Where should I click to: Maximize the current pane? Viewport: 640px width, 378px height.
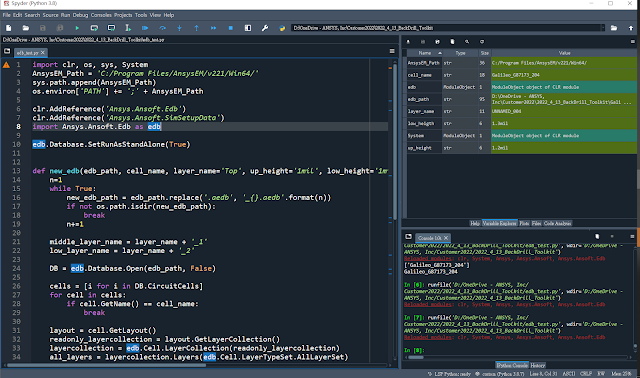[248, 28]
